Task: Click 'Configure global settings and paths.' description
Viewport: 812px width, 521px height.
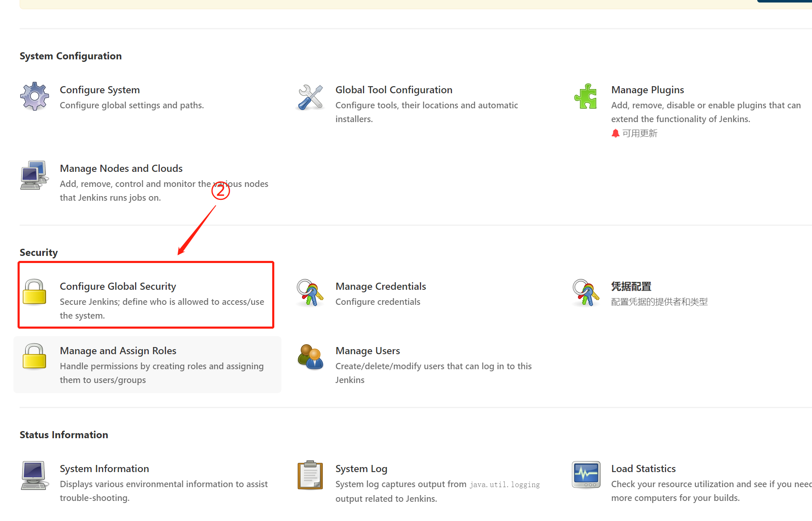Action: pyautogui.click(x=132, y=105)
